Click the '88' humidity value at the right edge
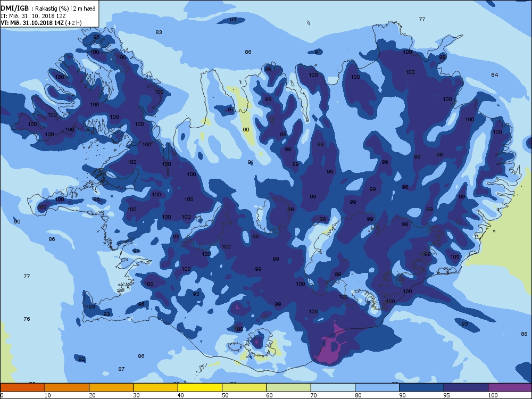 [524, 334]
